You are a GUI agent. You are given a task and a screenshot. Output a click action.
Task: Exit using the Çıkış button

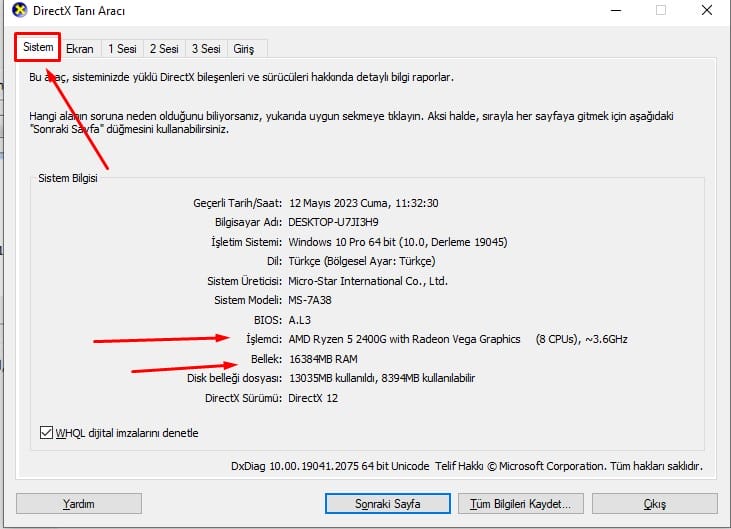654,503
